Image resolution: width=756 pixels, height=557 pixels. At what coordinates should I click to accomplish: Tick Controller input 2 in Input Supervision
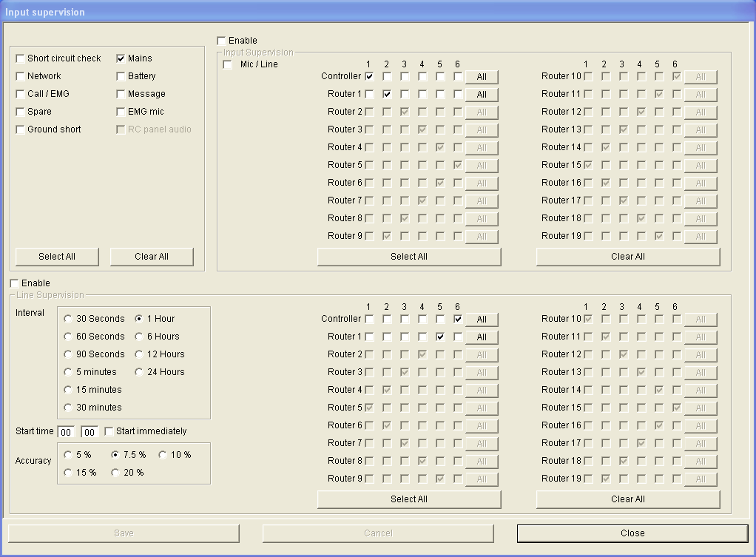(x=387, y=76)
